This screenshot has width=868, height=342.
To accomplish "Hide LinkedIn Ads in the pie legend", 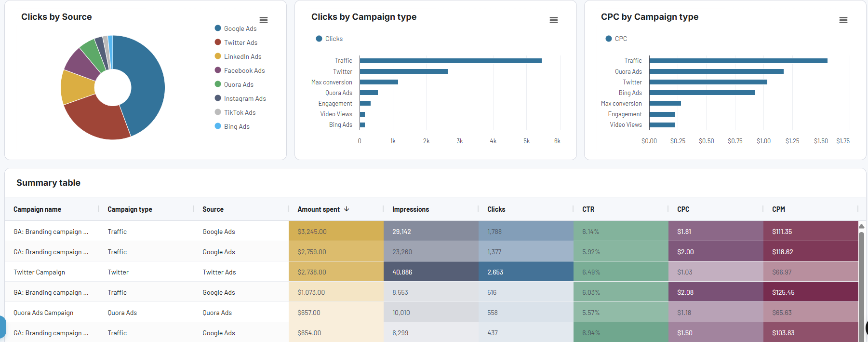I will click(x=238, y=56).
